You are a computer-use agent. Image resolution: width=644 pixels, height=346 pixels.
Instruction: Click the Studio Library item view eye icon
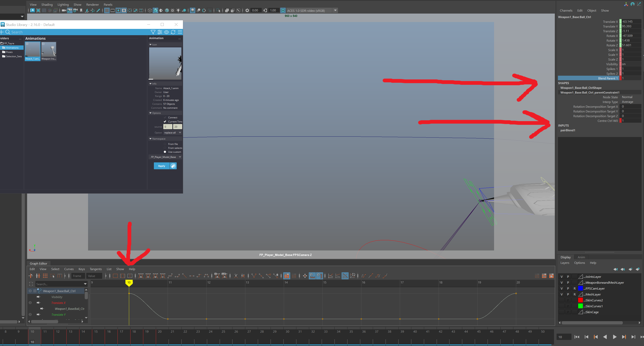[x=166, y=32]
